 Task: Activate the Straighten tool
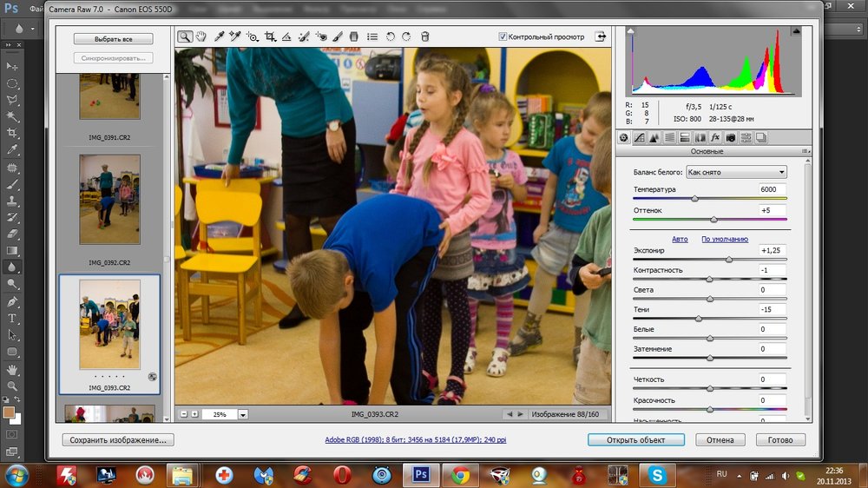click(x=287, y=36)
